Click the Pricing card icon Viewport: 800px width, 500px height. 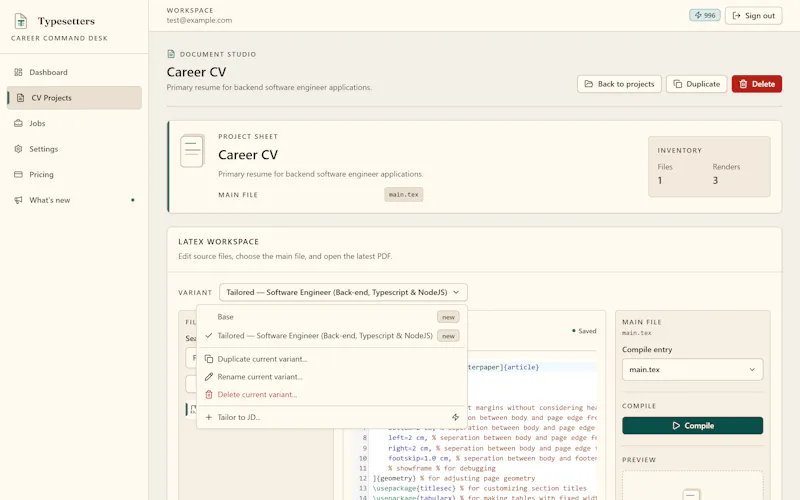(18, 174)
